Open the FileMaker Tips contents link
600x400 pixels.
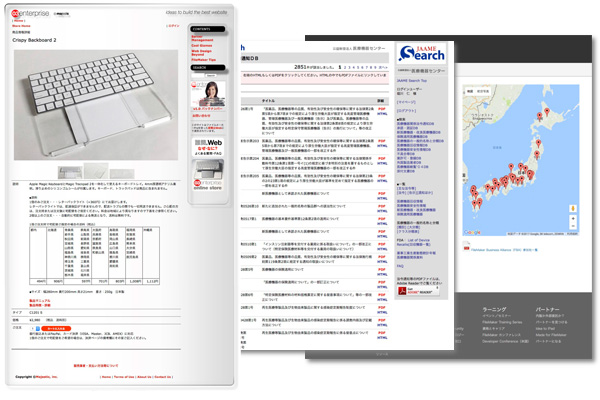pos(204,60)
